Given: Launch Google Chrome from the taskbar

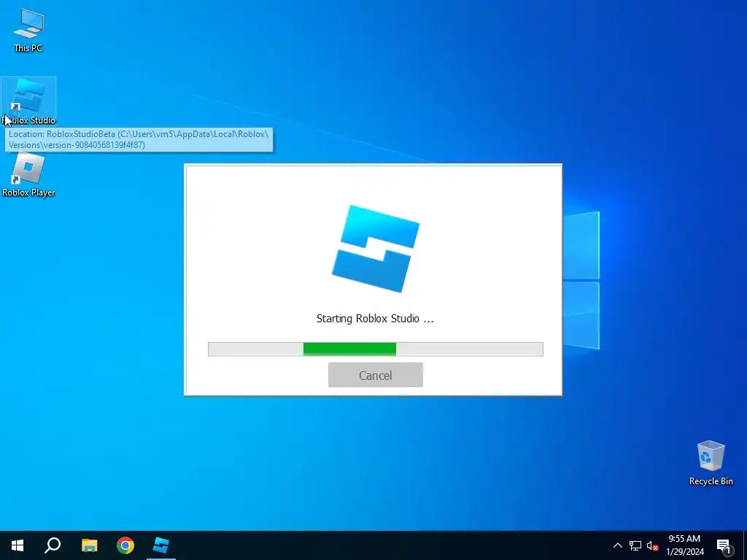Looking at the screenshot, I should point(125,545).
